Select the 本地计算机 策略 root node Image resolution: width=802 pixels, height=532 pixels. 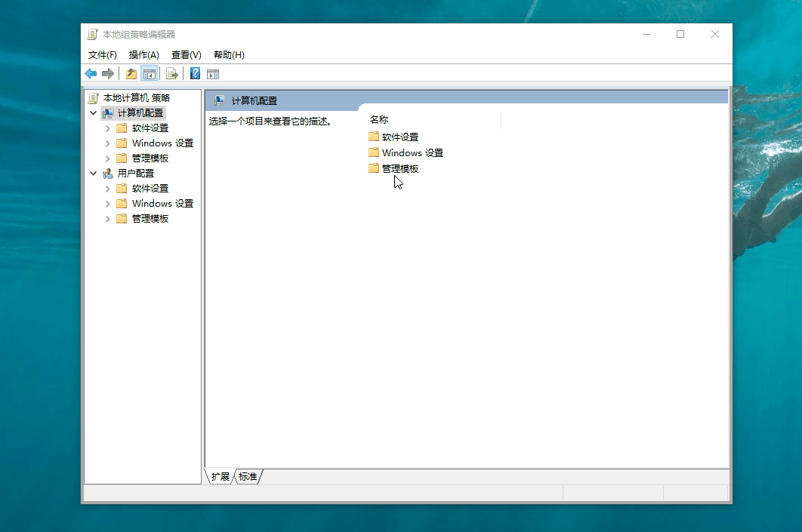tap(136, 97)
